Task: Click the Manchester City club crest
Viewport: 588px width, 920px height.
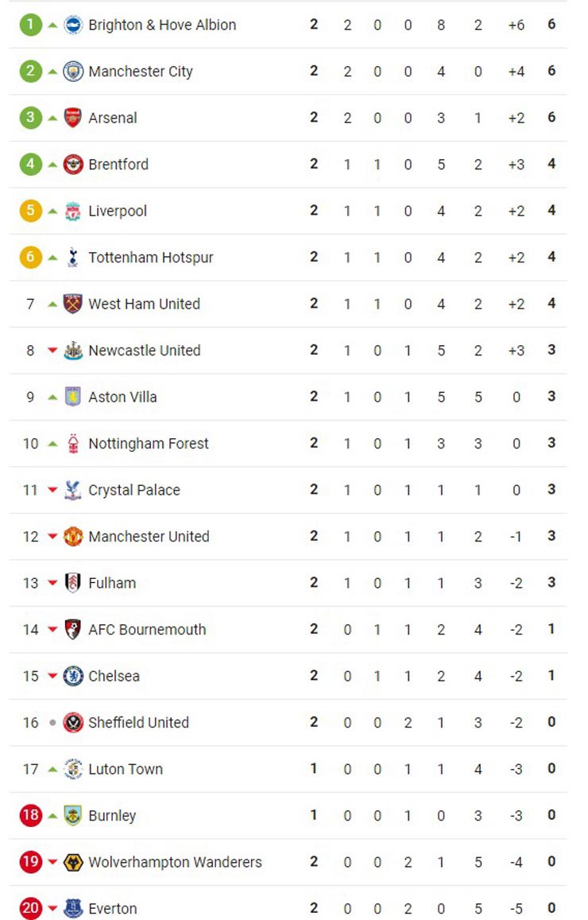Action: point(73,72)
